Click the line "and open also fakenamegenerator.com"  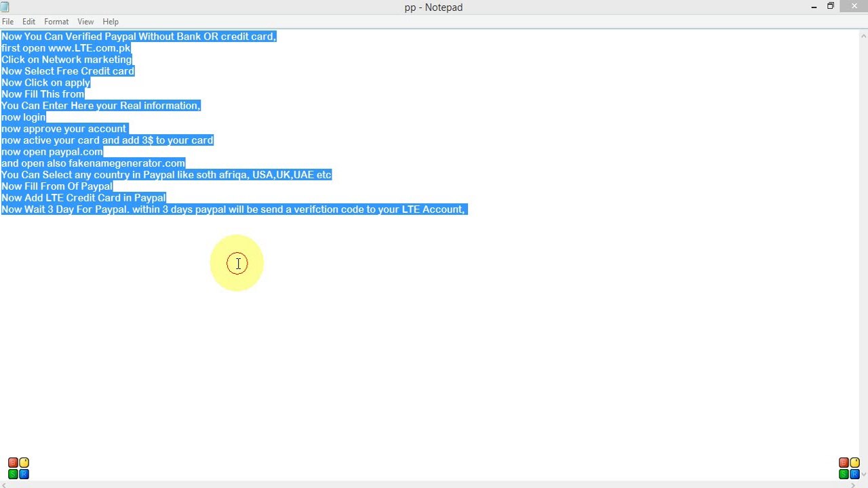tap(93, 163)
